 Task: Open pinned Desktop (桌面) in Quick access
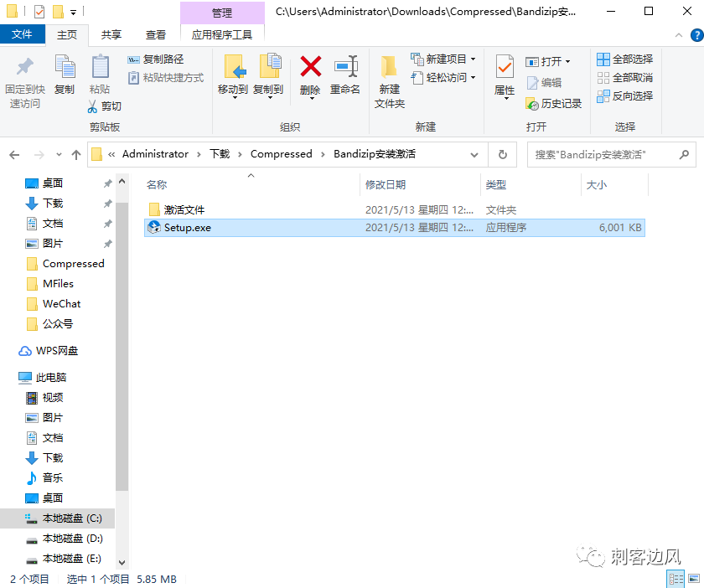(53, 183)
